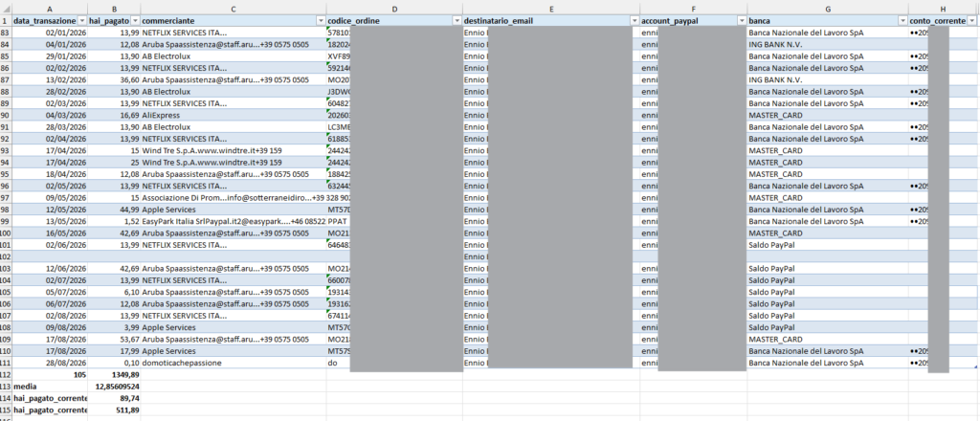Image resolution: width=980 pixels, height=421 pixels.
Task: Select Apple Services cell dated 09/08/2026
Action: pos(234,327)
